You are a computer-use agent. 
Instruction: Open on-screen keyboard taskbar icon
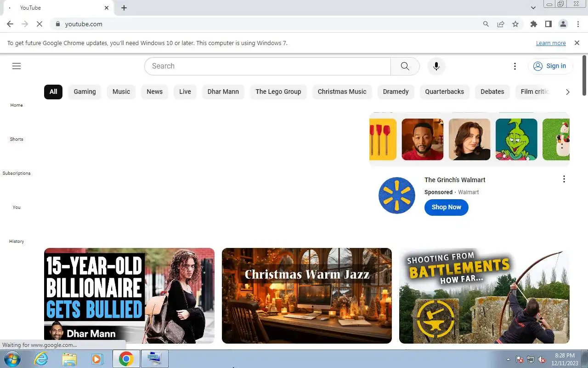pos(155,359)
